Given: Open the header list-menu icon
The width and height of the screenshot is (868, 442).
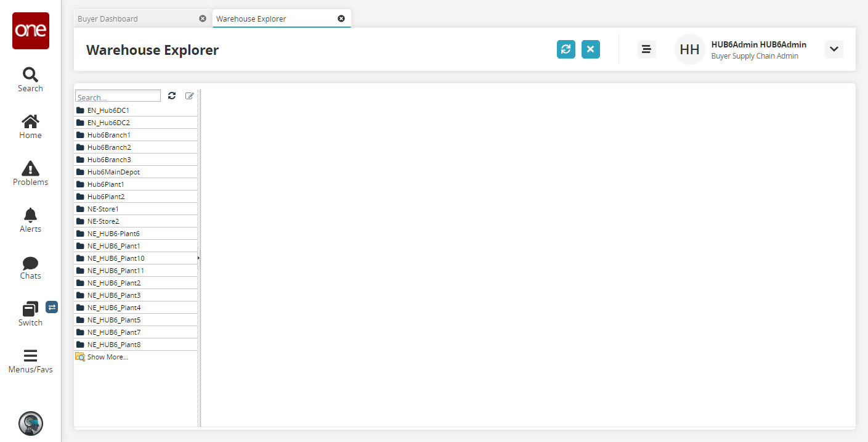Looking at the screenshot, I should pyautogui.click(x=646, y=49).
